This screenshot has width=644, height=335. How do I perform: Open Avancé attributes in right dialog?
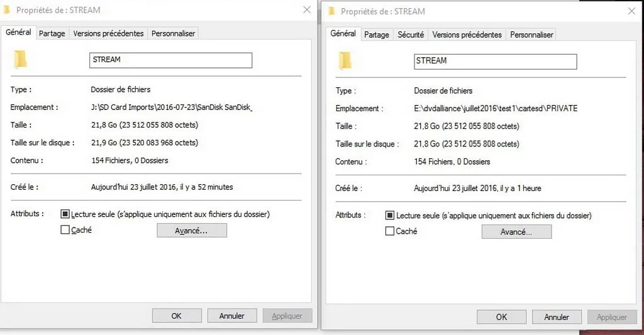click(516, 232)
